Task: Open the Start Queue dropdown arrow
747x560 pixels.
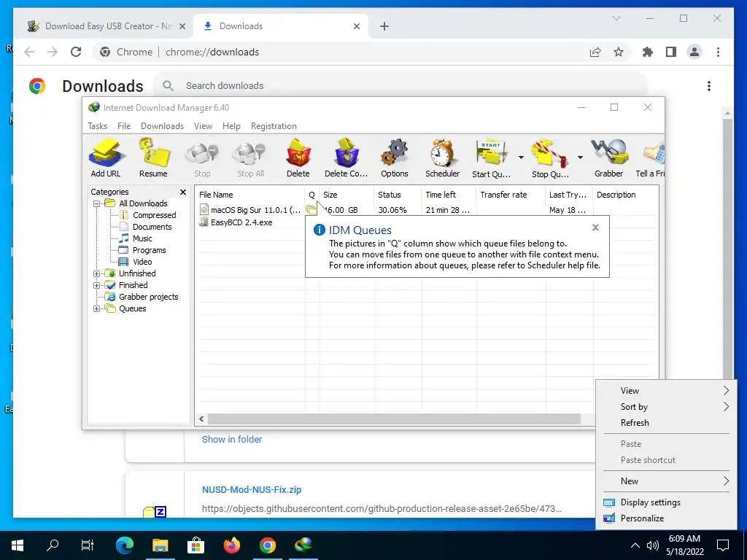Action: (x=521, y=157)
